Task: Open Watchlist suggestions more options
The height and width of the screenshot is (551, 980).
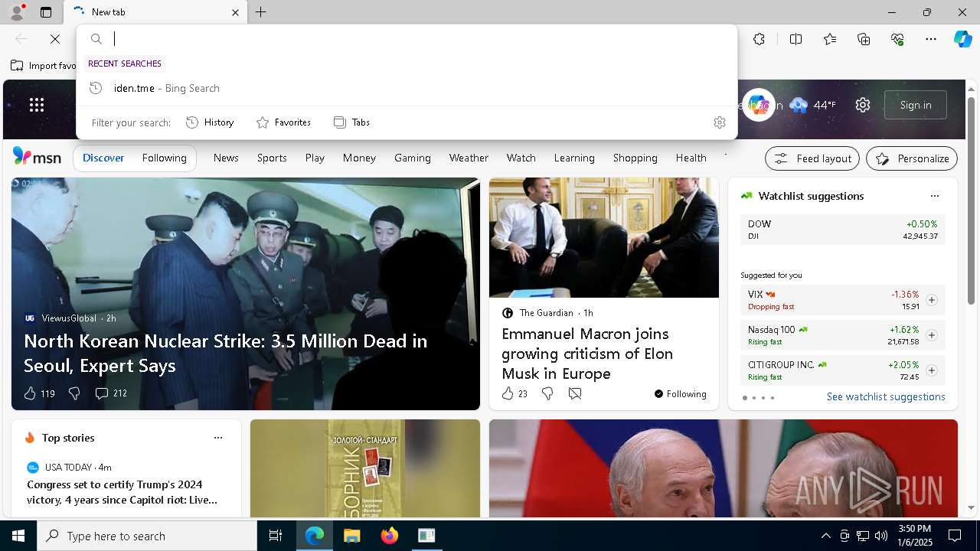Action: point(934,196)
